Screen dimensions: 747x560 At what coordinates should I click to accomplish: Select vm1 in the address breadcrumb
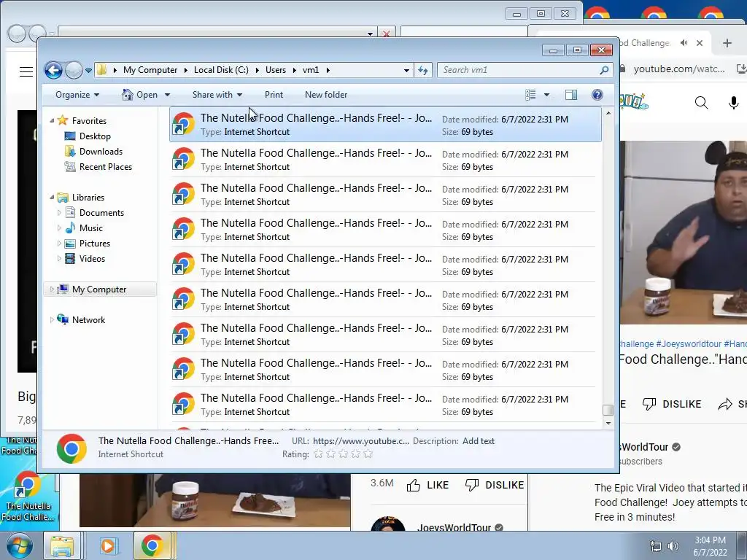coord(311,70)
